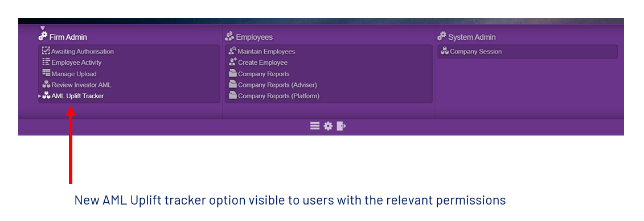
Task: Click the Employee Activity list icon
Action: (x=46, y=62)
